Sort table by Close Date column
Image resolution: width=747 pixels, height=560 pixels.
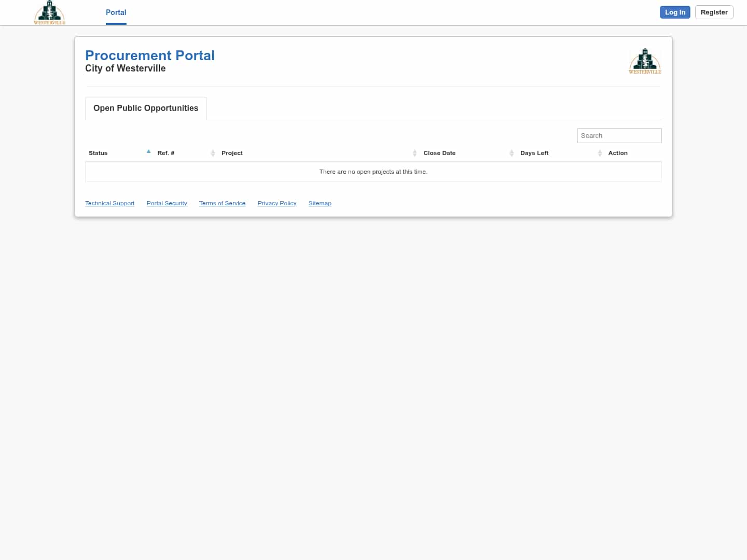point(469,153)
